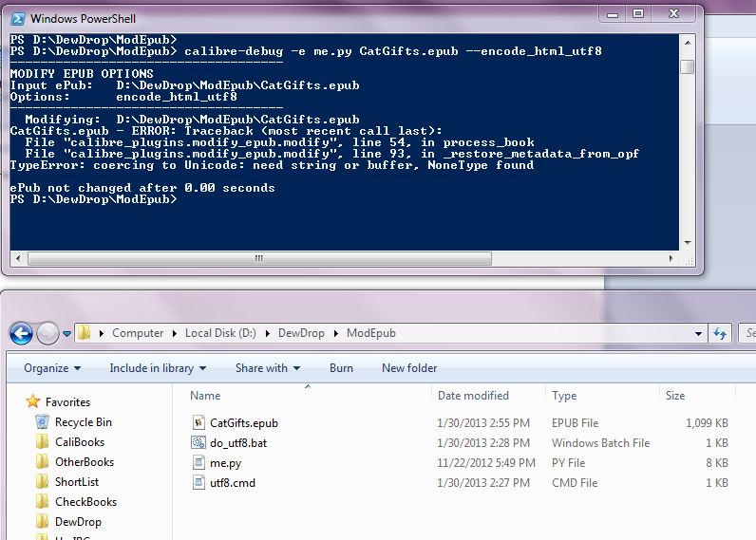The height and width of the screenshot is (540, 756).
Task: Click Local Disk (D:) in address path
Action: coord(220,333)
